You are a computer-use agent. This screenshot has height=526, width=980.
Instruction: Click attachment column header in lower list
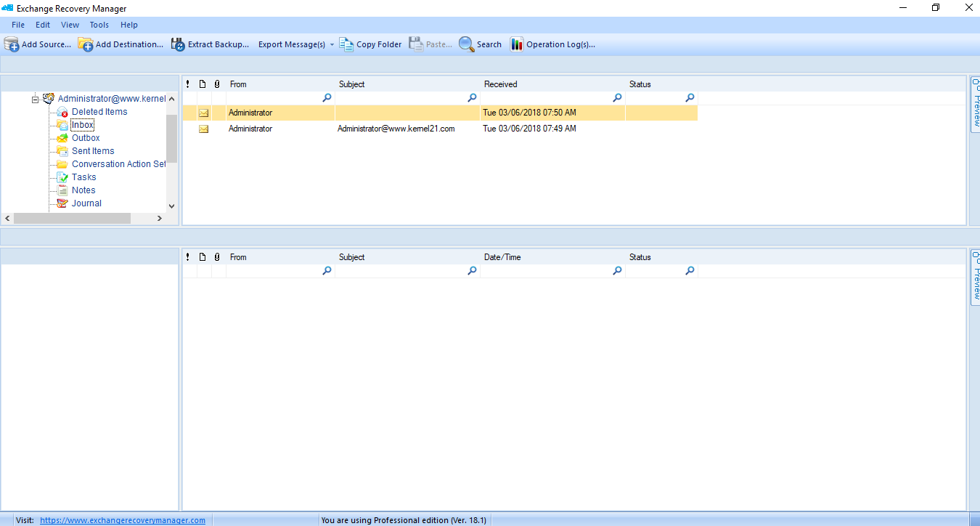click(217, 257)
